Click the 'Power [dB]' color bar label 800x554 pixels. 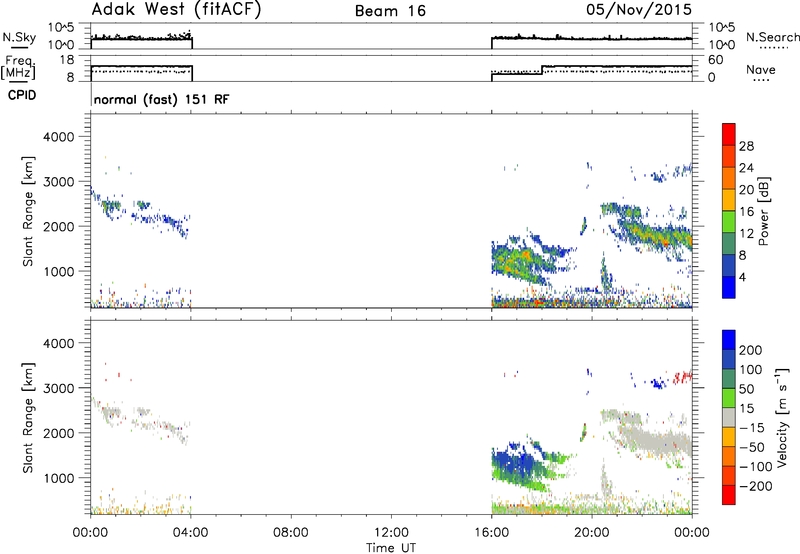click(763, 211)
